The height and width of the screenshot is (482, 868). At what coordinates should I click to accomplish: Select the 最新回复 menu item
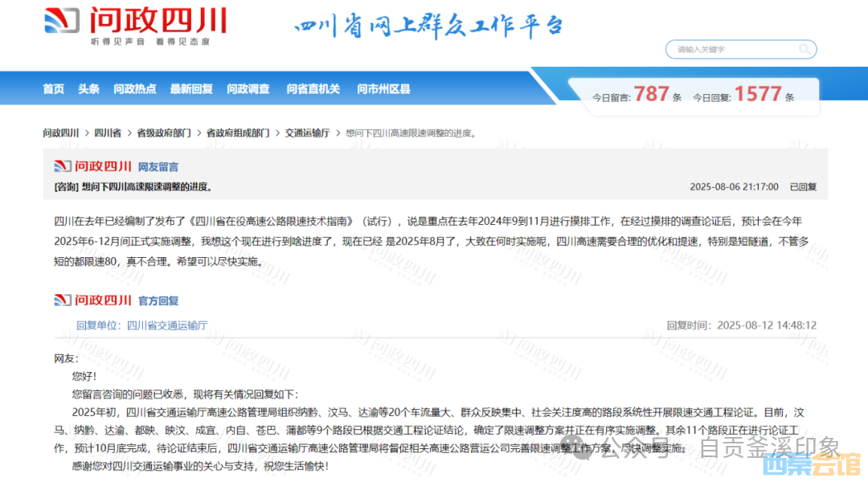pyautogui.click(x=191, y=89)
